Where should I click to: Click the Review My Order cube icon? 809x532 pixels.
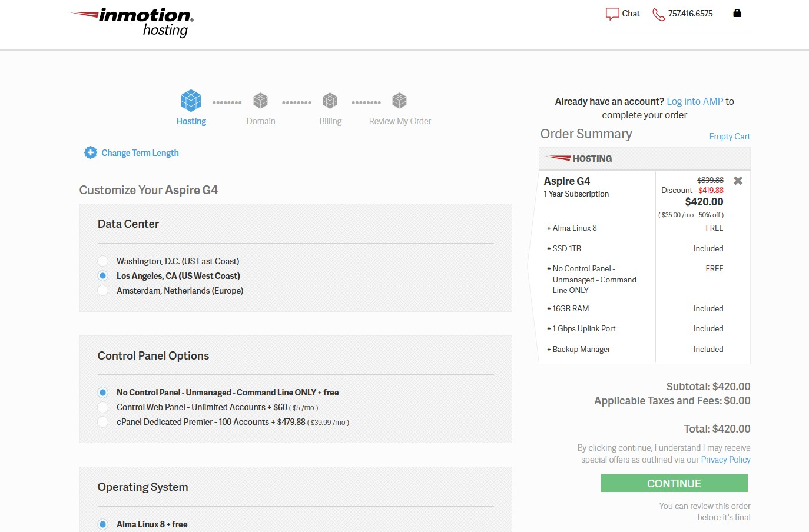(x=400, y=101)
